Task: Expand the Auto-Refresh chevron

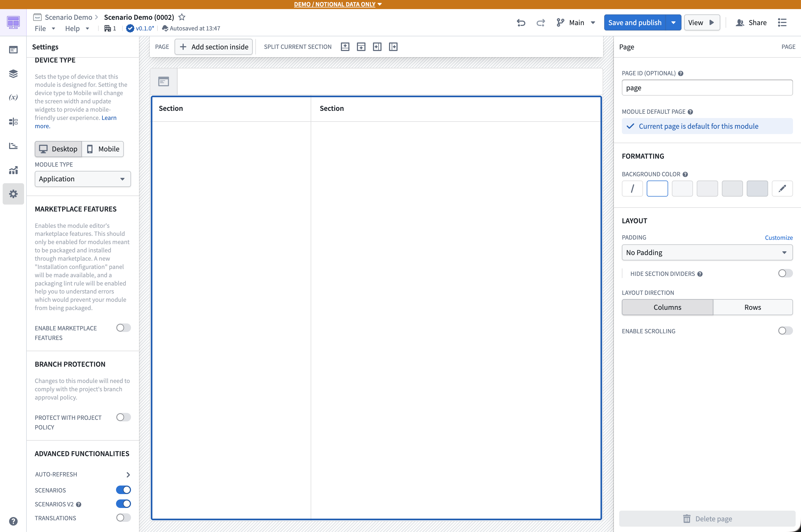Action: 128,475
